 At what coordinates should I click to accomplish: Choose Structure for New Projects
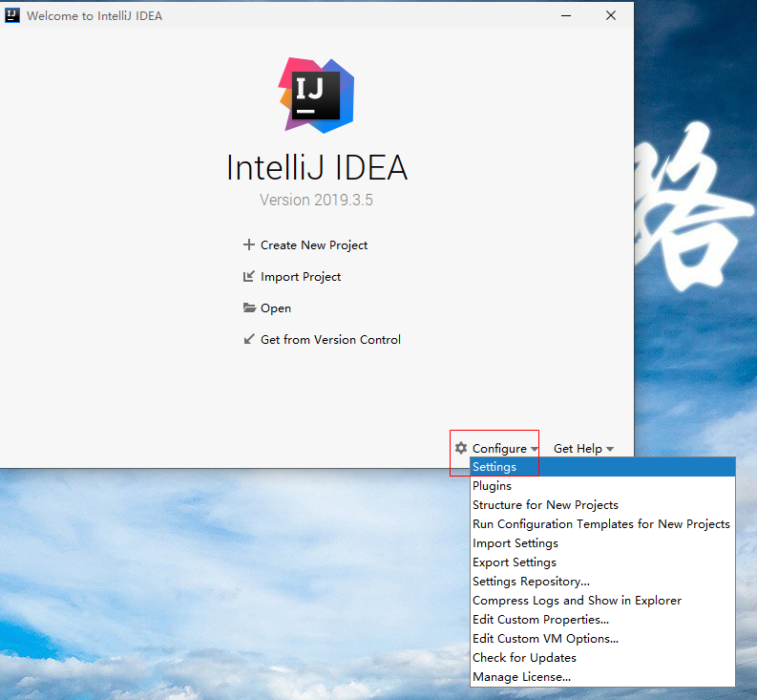[x=602, y=505]
